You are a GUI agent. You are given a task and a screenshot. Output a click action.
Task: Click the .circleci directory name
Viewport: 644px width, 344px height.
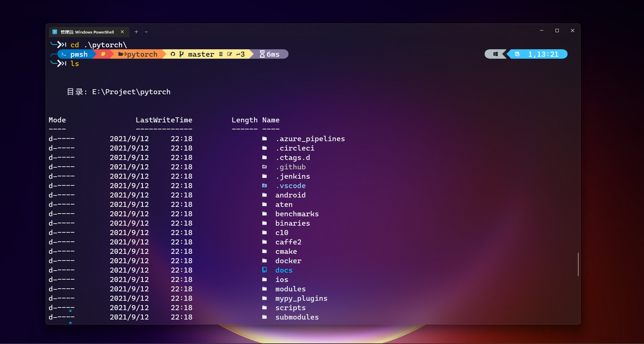[295, 148]
